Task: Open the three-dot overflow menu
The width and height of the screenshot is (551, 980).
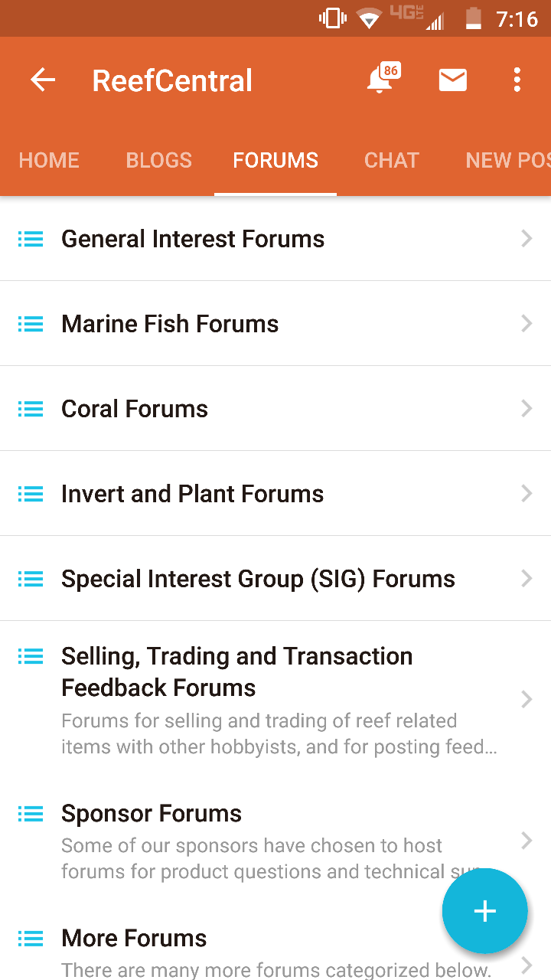Action: coord(517,80)
